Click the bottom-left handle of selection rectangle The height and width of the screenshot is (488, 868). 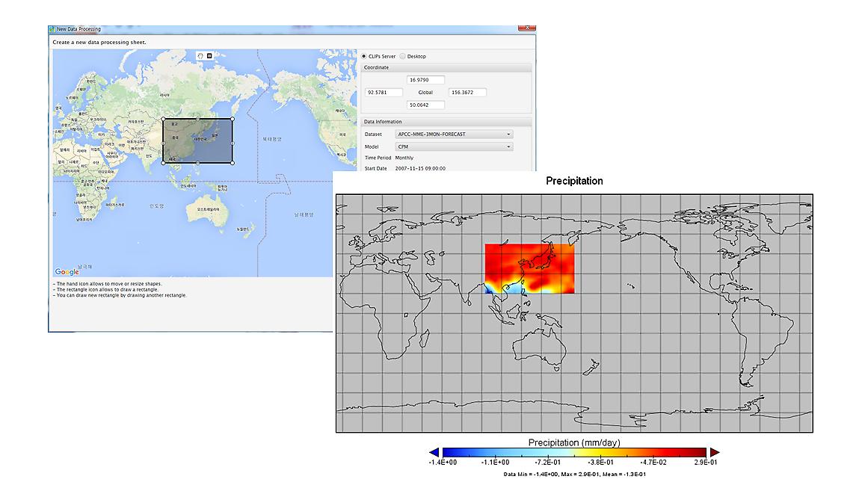163,162
